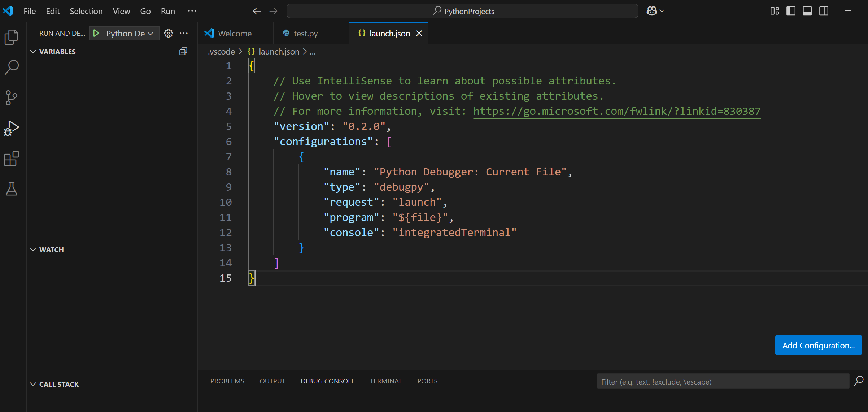Click the Collapse All icon in Variables
This screenshot has width=868, height=412.
point(183,51)
